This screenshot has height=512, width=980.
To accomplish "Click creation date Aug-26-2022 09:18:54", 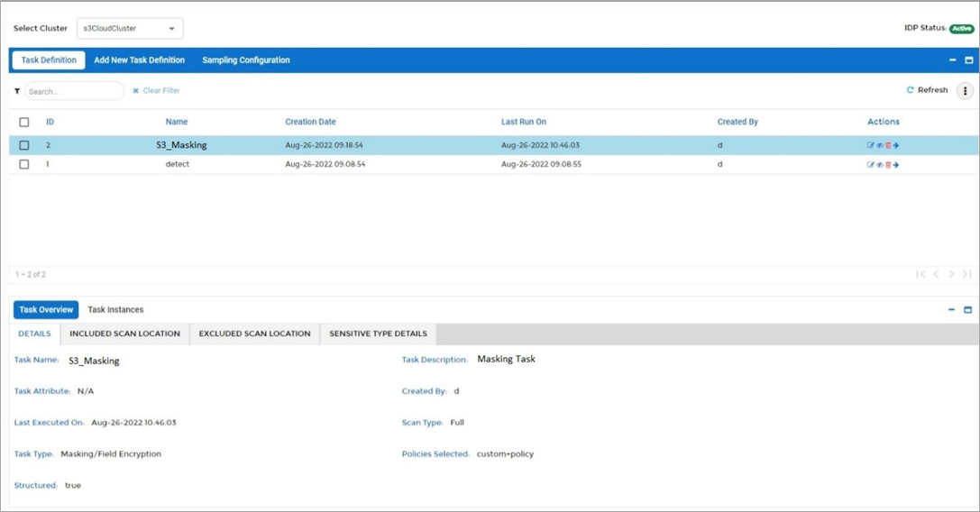I will point(325,145).
